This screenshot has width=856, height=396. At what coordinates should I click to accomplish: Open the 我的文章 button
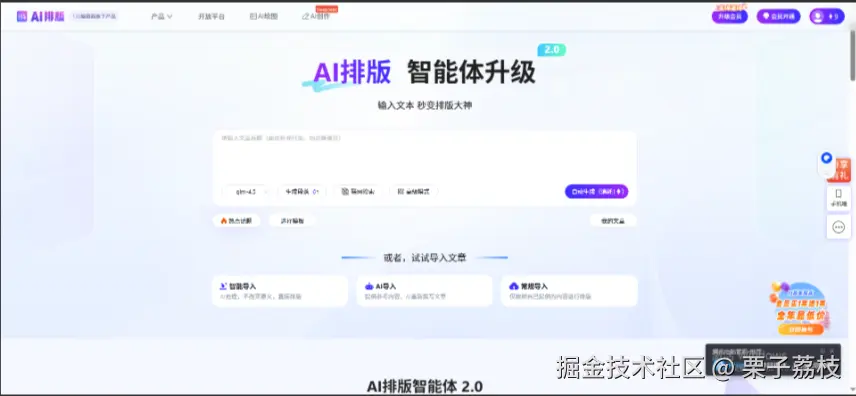[613, 221]
